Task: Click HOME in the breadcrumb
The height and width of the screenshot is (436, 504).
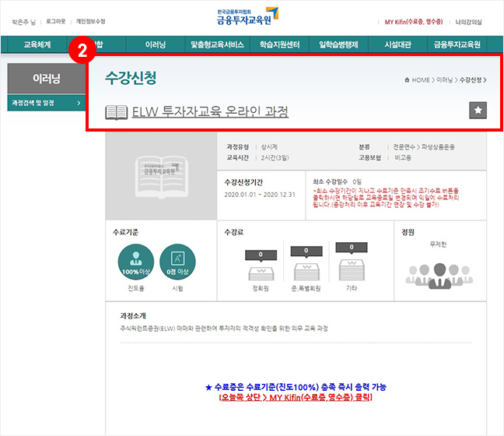Action: pyautogui.click(x=421, y=79)
